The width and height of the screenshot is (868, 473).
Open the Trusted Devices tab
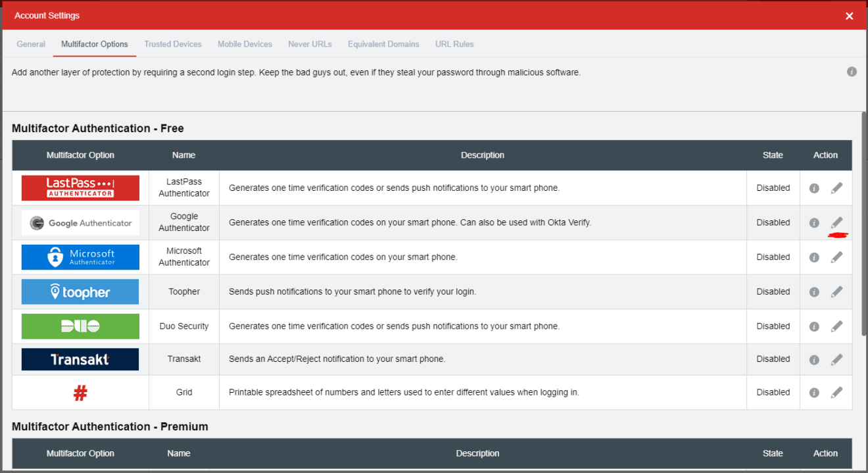(x=173, y=44)
